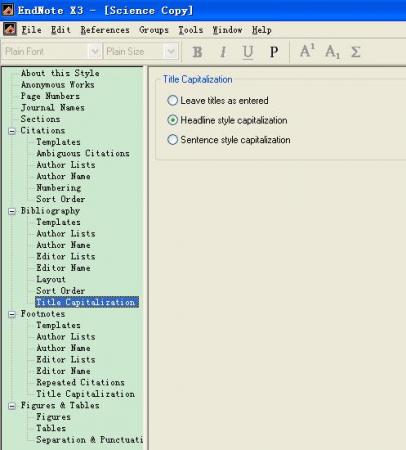Image resolution: width=406 pixels, height=450 pixels.
Task: Toggle Italic formatting button
Action: coord(223,52)
